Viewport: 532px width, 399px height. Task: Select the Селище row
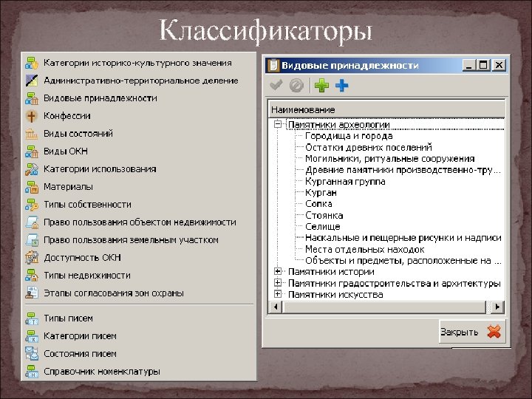(322, 226)
